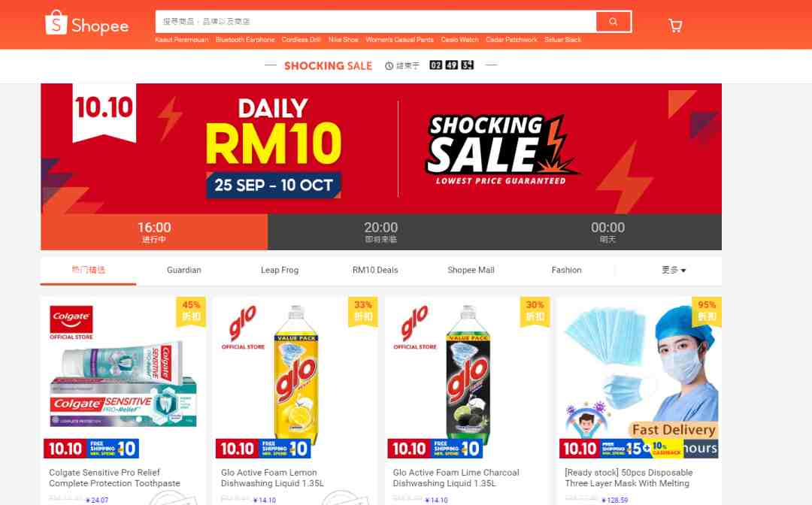
Task: Click the Casio Watch suggested search link
Action: point(459,40)
